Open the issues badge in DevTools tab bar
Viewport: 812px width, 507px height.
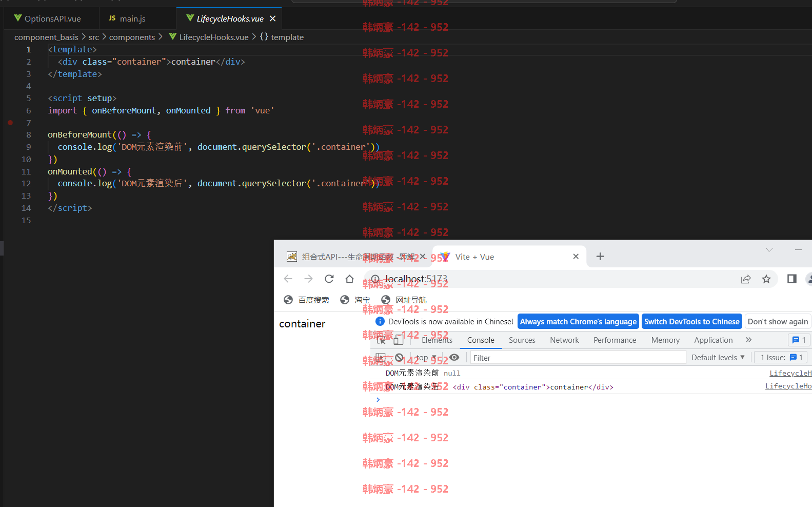click(x=799, y=340)
